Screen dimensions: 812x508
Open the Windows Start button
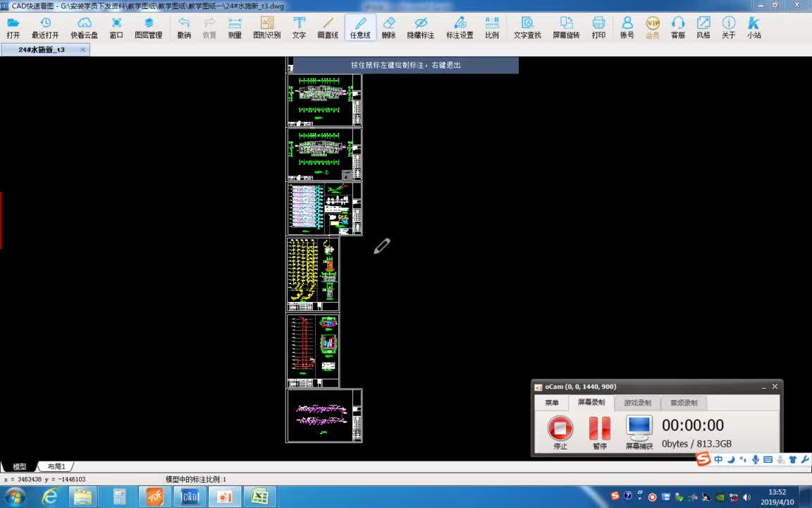click(x=15, y=497)
